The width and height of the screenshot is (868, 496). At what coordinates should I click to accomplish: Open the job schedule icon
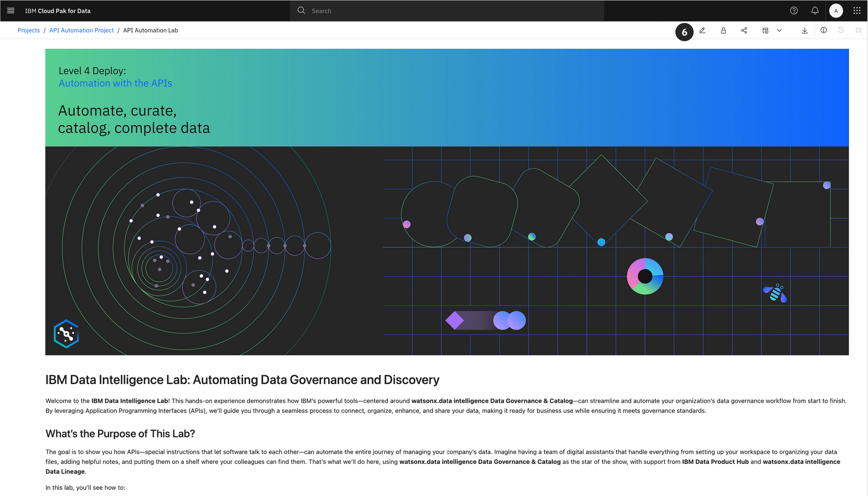pyautogui.click(x=765, y=31)
